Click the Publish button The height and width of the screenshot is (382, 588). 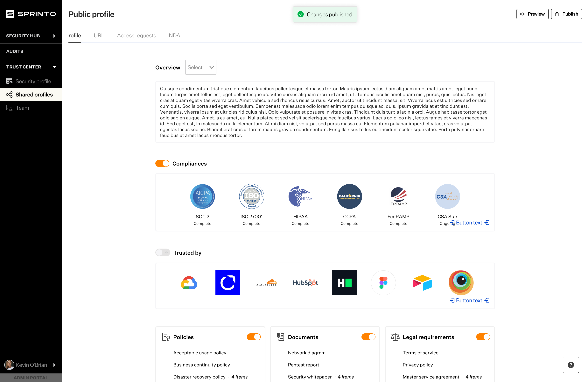(x=566, y=14)
